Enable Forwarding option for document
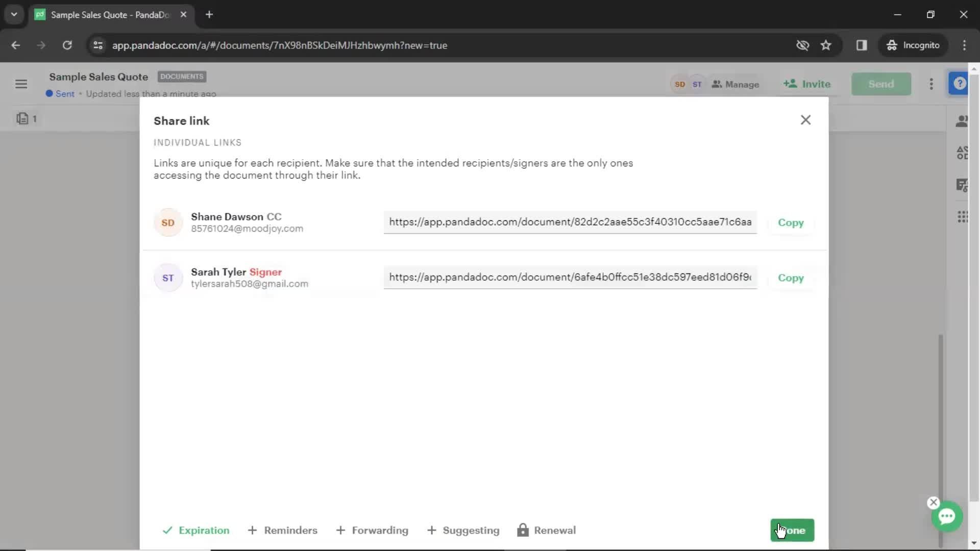This screenshot has width=980, height=551. click(372, 530)
